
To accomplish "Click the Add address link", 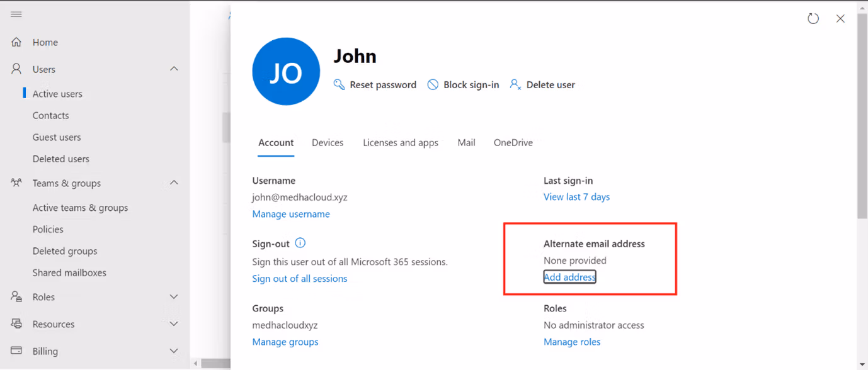I will pos(569,277).
